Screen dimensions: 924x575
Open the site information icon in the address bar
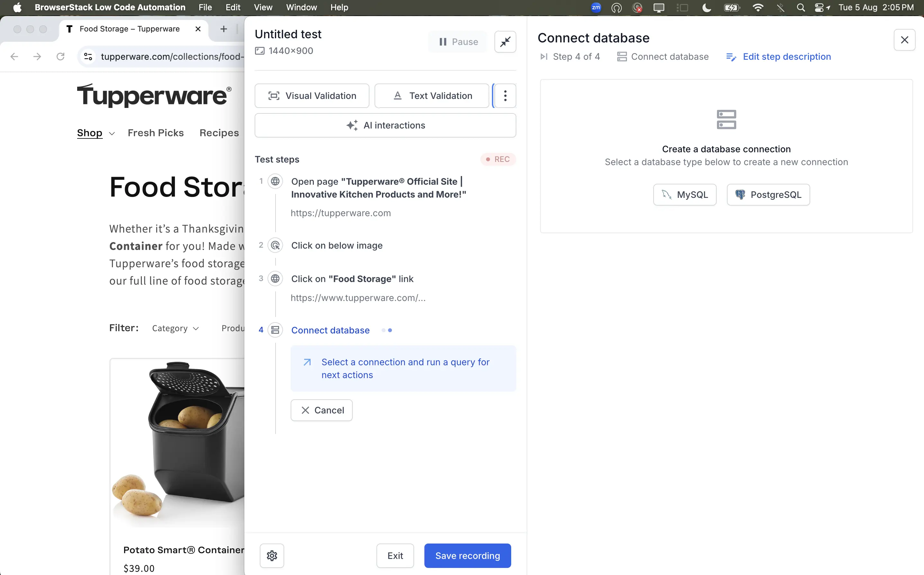click(x=88, y=57)
